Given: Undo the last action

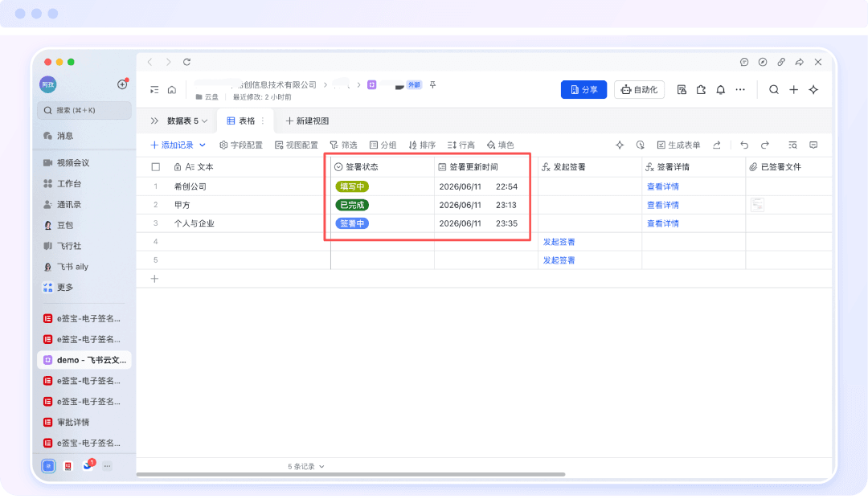Looking at the screenshot, I should click(744, 145).
